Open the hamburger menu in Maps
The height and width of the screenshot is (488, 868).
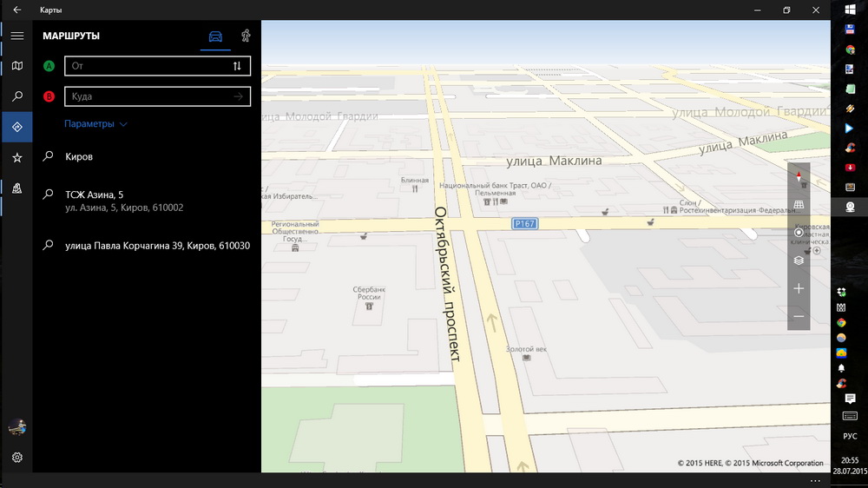[17, 36]
